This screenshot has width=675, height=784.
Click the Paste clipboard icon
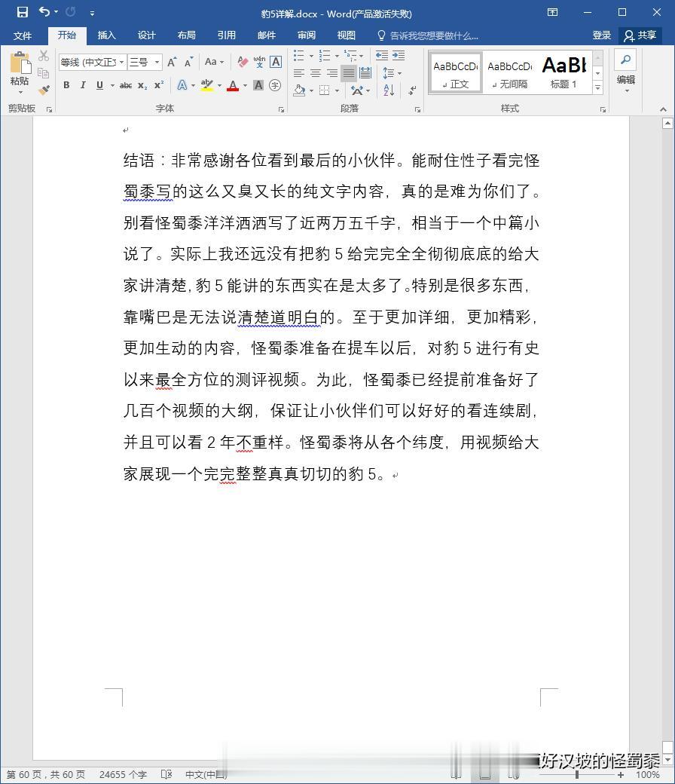[x=20, y=63]
